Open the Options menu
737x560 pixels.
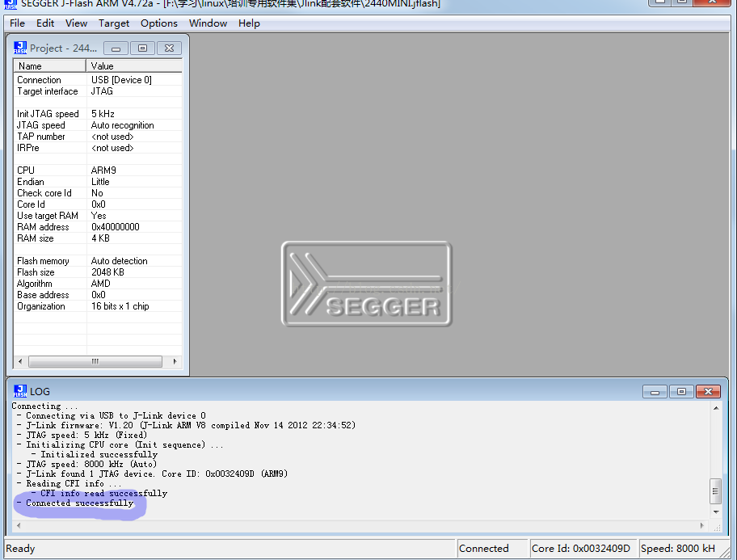[159, 23]
